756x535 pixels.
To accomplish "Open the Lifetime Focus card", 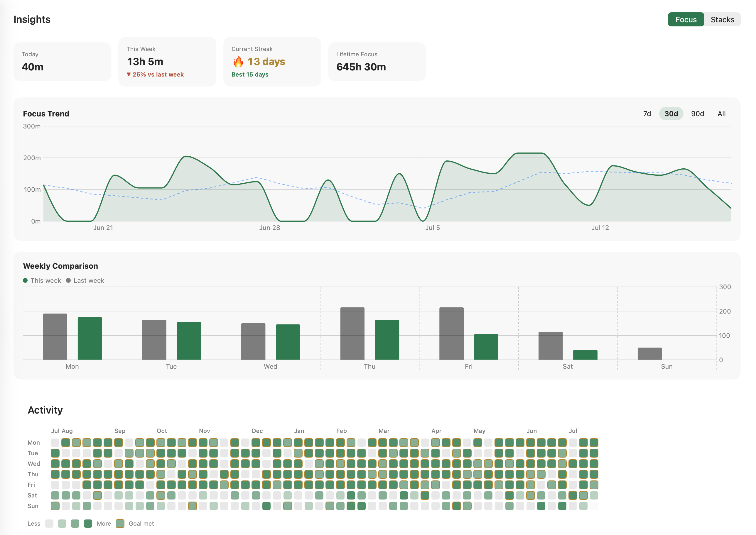I will click(377, 62).
